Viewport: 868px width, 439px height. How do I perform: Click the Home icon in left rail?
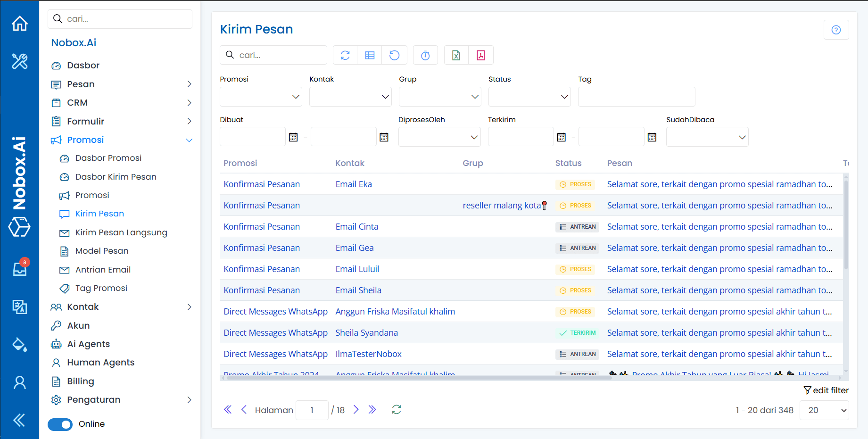(19, 23)
